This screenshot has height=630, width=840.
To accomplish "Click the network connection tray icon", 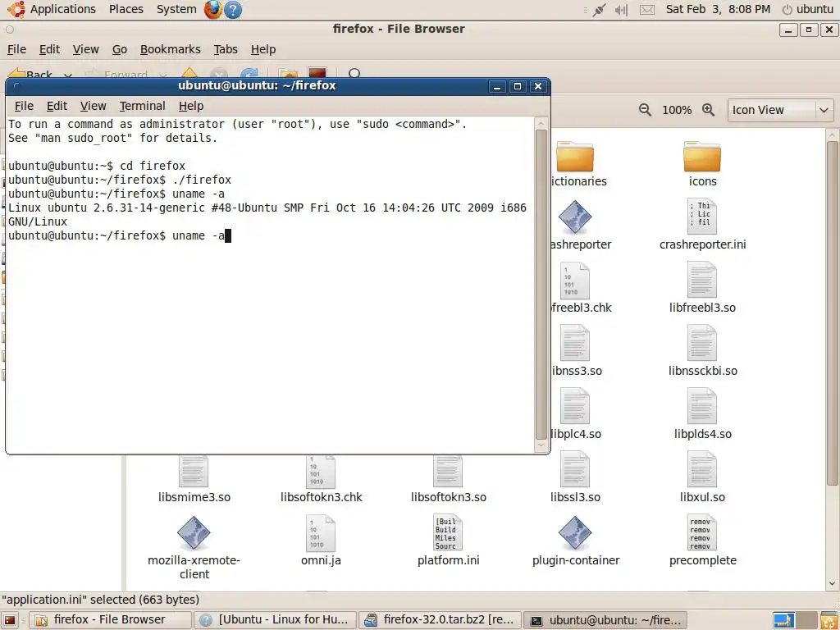I will tap(599, 10).
